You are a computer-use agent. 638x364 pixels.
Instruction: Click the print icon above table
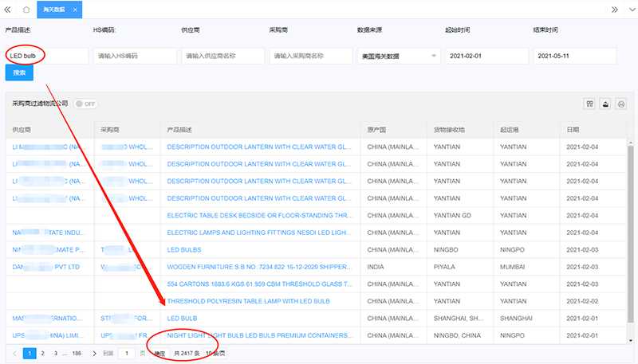tap(620, 104)
